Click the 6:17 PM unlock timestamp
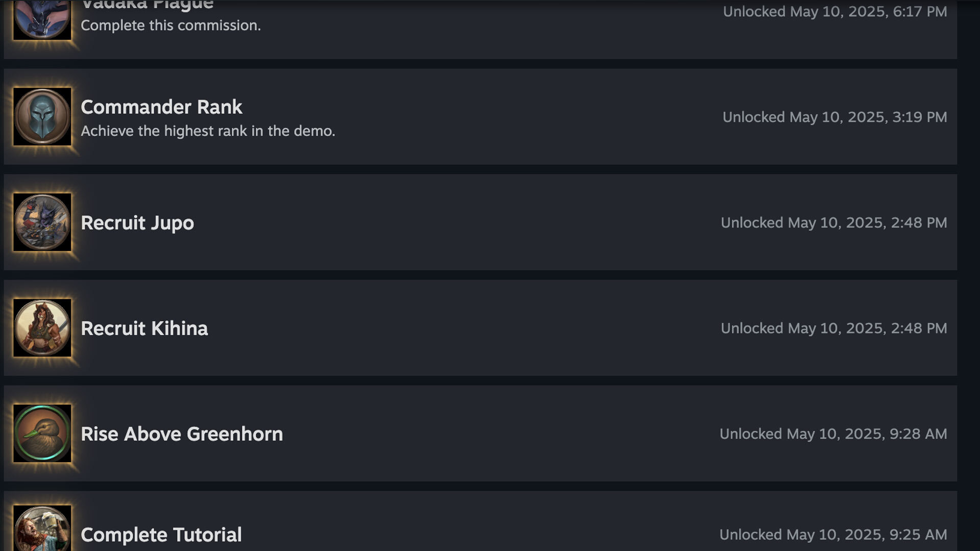Screen dimensions: 980x551 (x=835, y=12)
